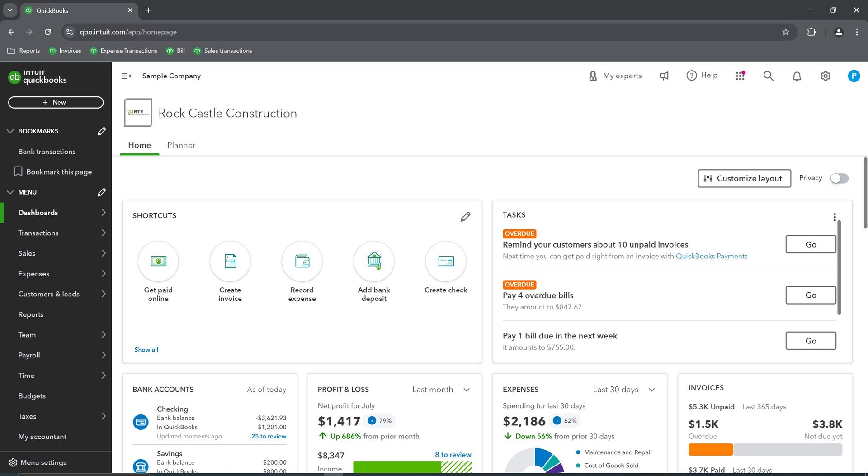Image resolution: width=868 pixels, height=476 pixels.
Task: Open settings with the gear icon
Action: (x=825, y=76)
